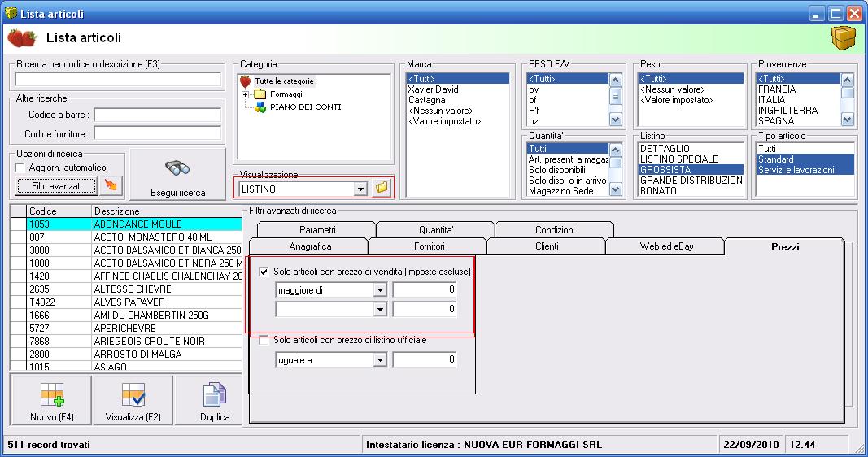Screen dimensions: 868x457
Task: Click the Visualizza (F2) checkmark icon
Action: pos(133,395)
